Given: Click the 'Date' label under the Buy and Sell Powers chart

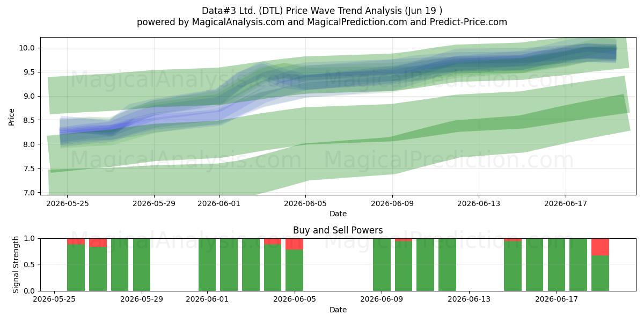Looking at the screenshot, I should point(338,310).
